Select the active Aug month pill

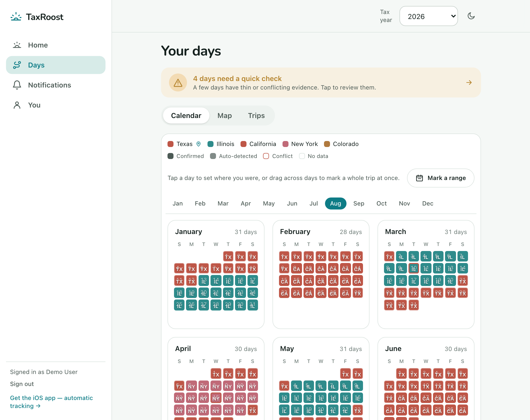[x=335, y=203]
